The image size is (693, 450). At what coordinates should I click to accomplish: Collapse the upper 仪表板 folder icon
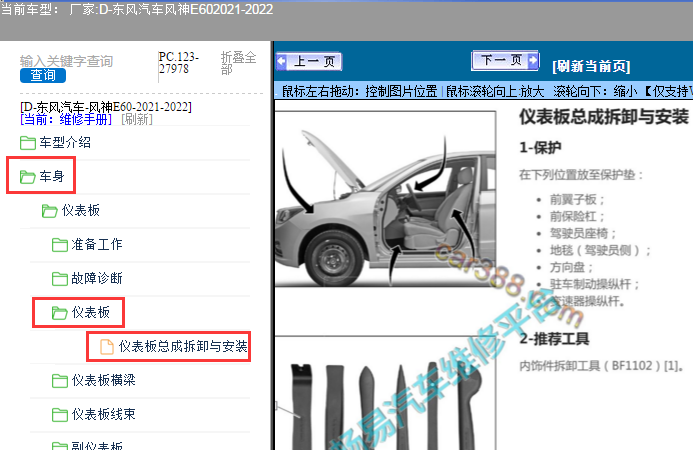tap(50, 211)
